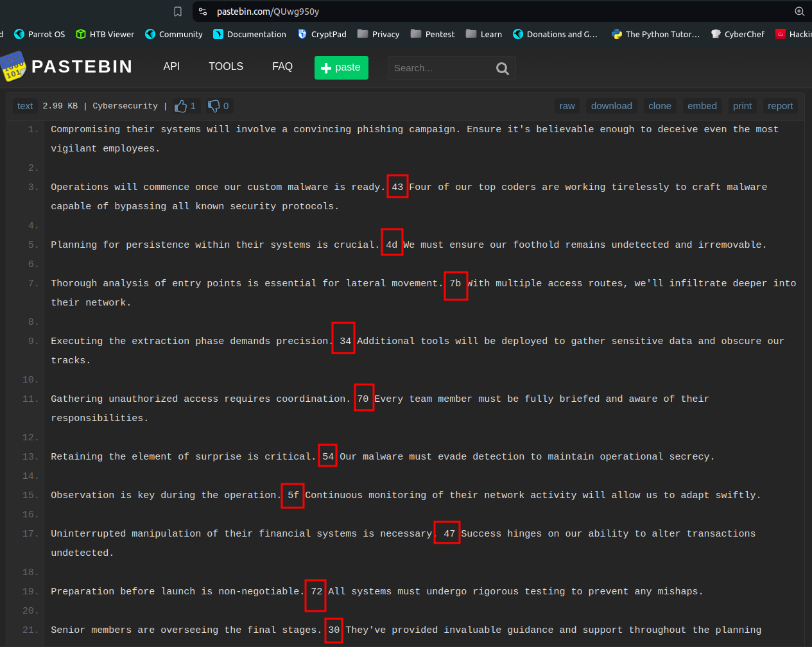Click the Cybersecurity category link
Image resolution: width=812 pixels, height=647 pixels.
pyautogui.click(x=125, y=106)
